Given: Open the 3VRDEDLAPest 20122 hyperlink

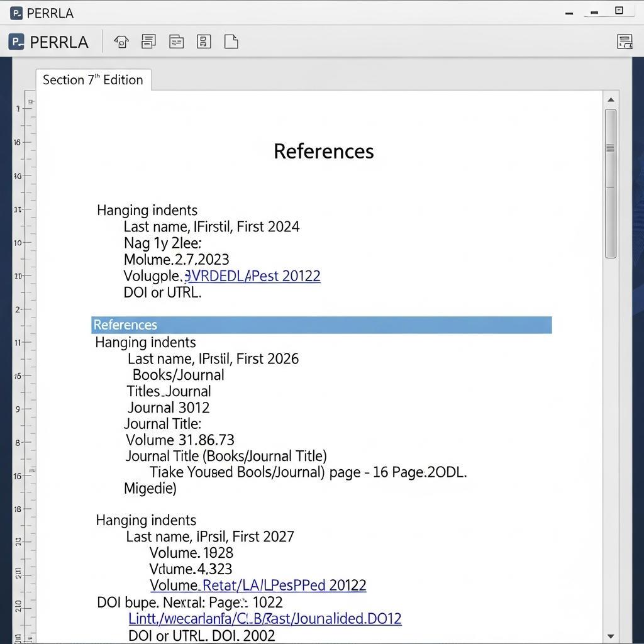Looking at the screenshot, I should click(x=252, y=275).
